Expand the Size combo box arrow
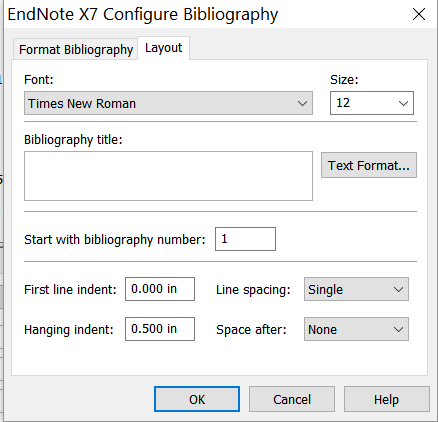Viewport: 438px width, 422px height. 403,103
